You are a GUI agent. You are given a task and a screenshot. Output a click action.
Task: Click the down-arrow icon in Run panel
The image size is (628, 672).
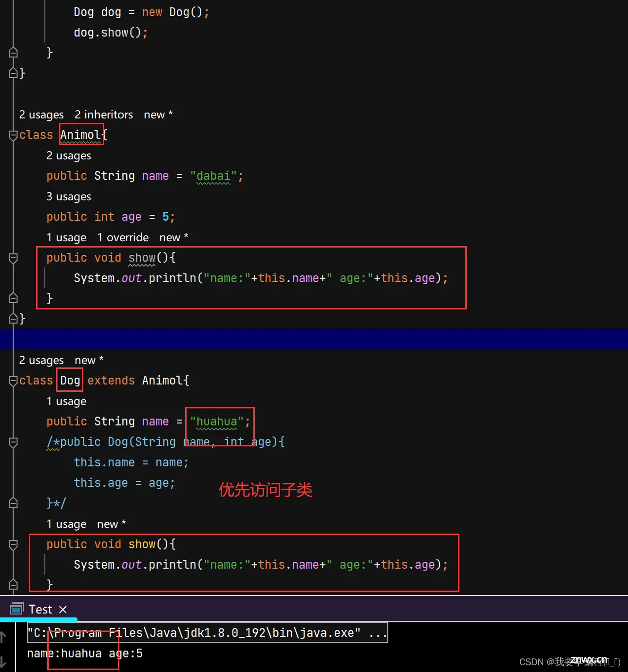click(3, 662)
